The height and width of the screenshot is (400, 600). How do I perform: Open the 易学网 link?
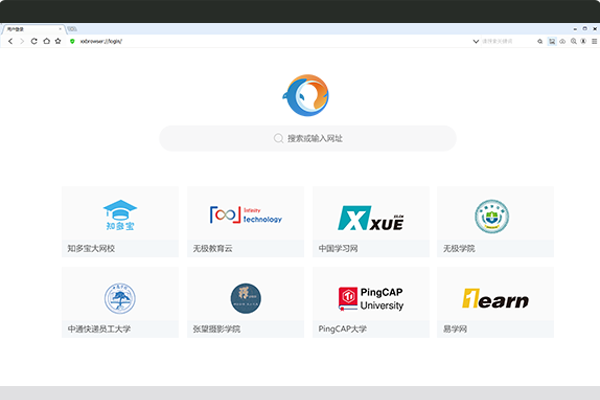(455, 329)
